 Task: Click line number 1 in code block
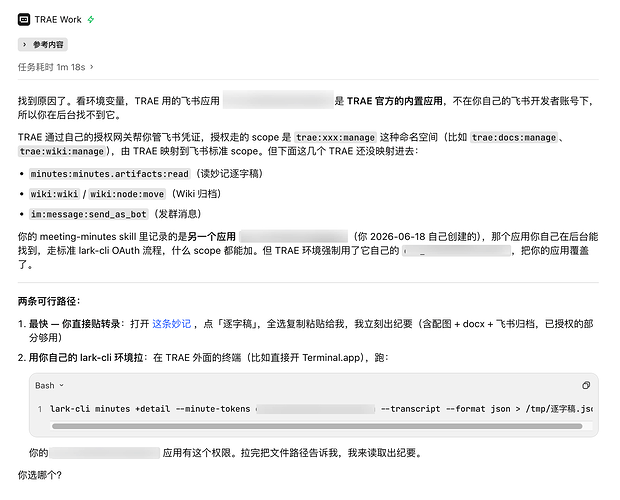pos(40,409)
